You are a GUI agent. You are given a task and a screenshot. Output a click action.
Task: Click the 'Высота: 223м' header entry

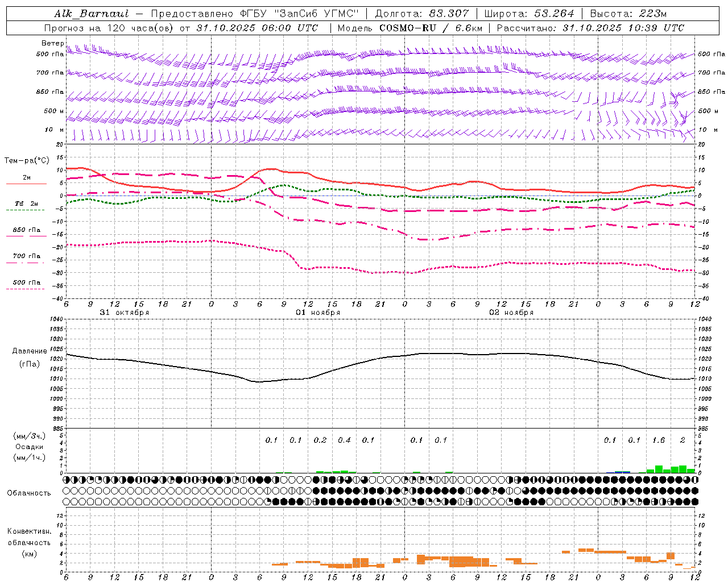click(x=628, y=14)
